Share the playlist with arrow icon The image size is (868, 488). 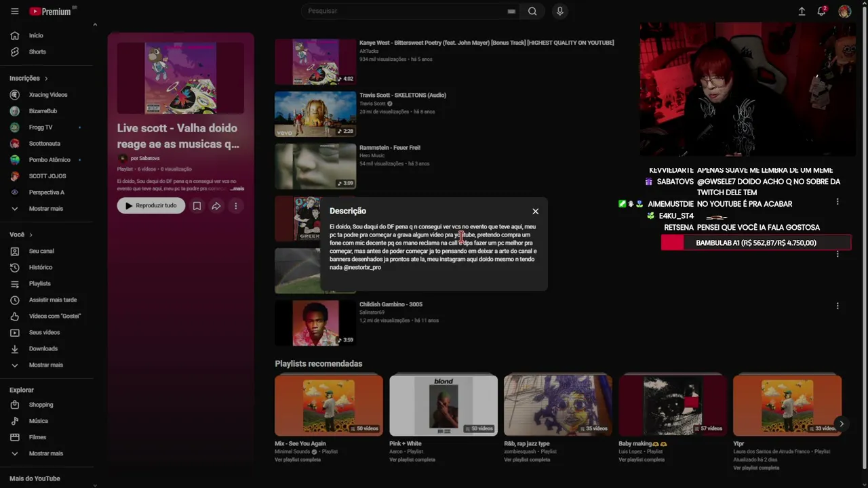point(216,206)
